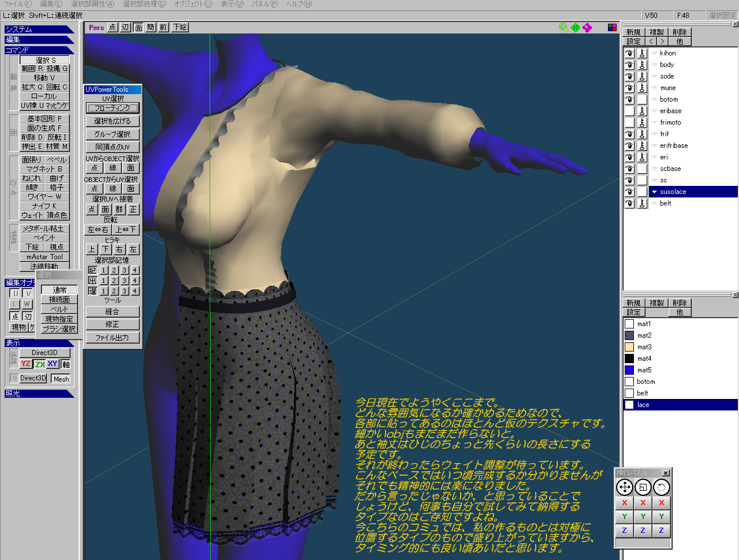Image resolution: width=739 pixels, height=560 pixels.
Task: Hide the kihon object layer
Action: click(629, 53)
